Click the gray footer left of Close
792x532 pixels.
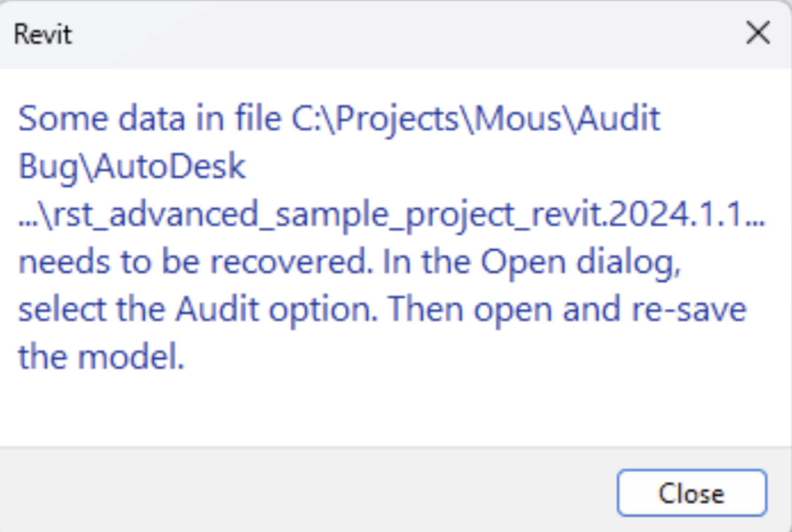point(292,492)
